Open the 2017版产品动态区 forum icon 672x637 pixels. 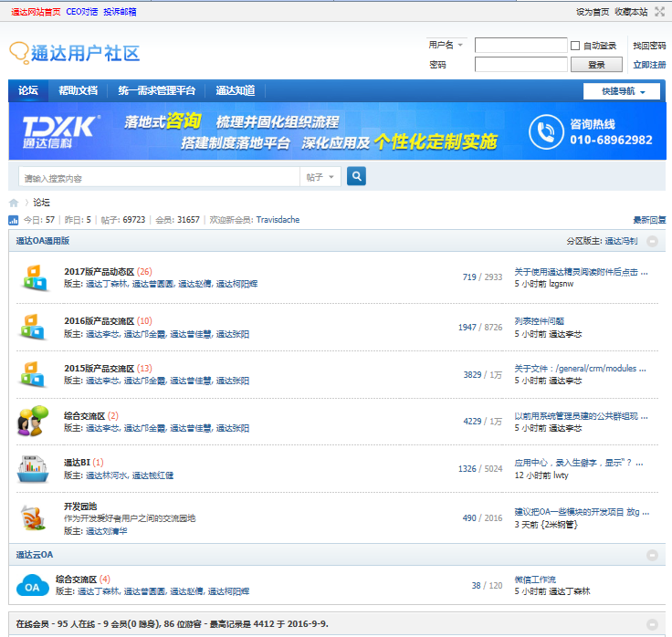[x=34, y=278]
